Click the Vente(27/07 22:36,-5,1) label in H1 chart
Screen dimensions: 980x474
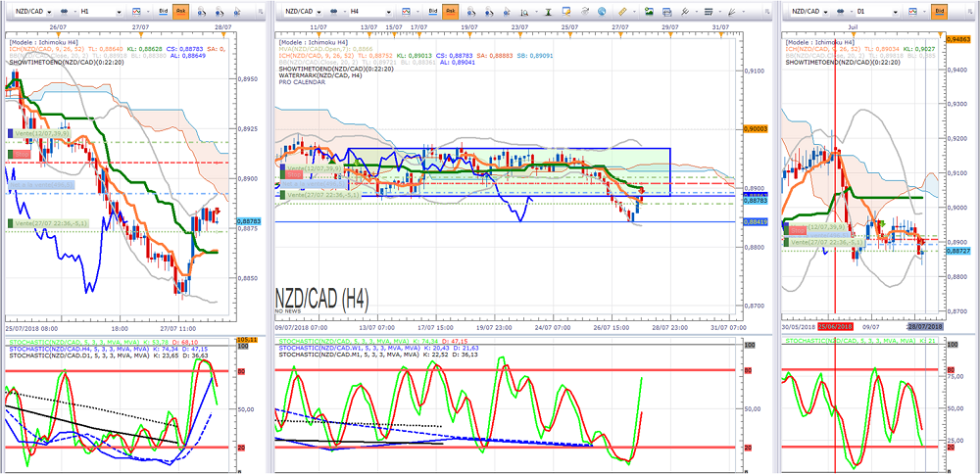click(48, 223)
